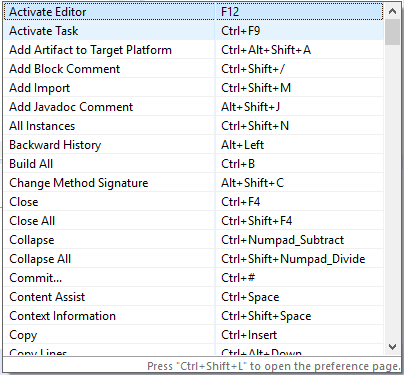Select Add Block Comment command
Viewport: 404px width, 375px height.
(x=193, y=69)
